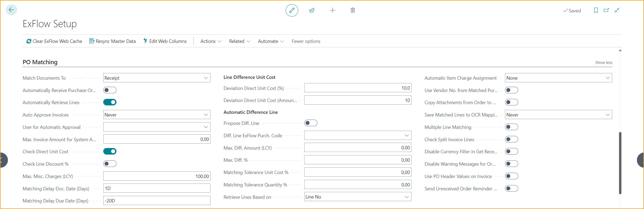644x209 pixels.
Task: Click Matching Delay Doc. Date field
Action: click(157, 188)
